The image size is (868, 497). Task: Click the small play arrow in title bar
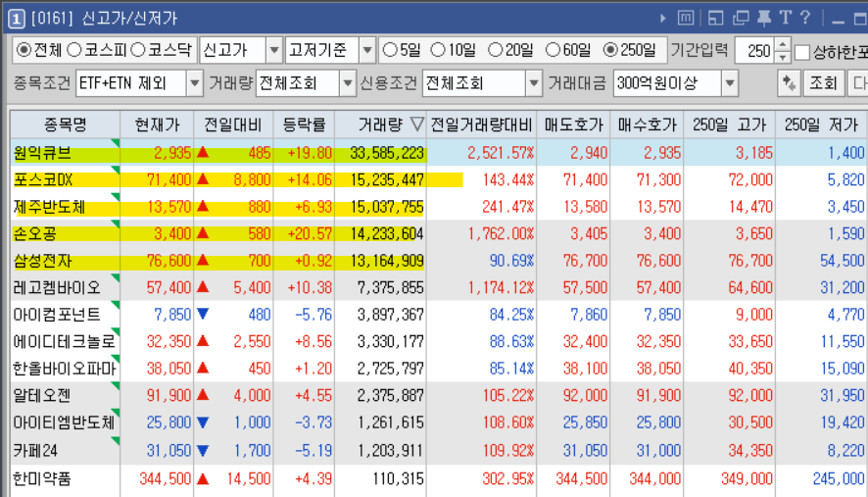[x=662, y=19]
